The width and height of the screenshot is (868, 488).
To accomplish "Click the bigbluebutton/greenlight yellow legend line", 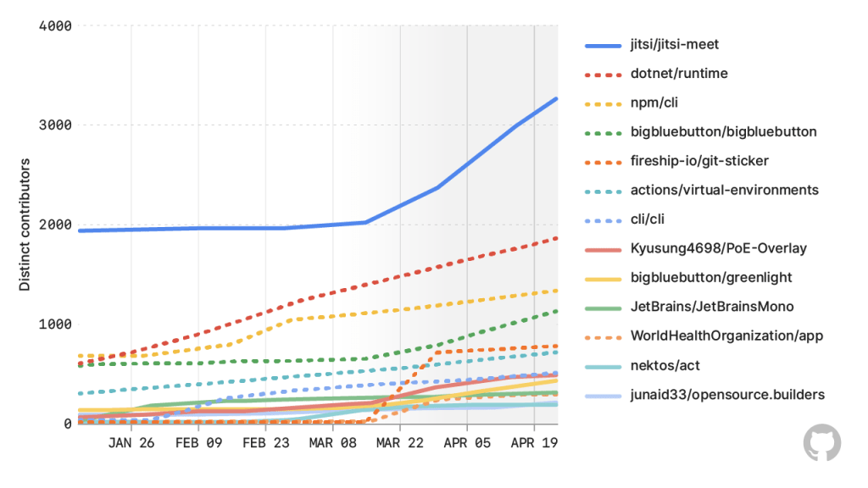I will pos(604,280).
